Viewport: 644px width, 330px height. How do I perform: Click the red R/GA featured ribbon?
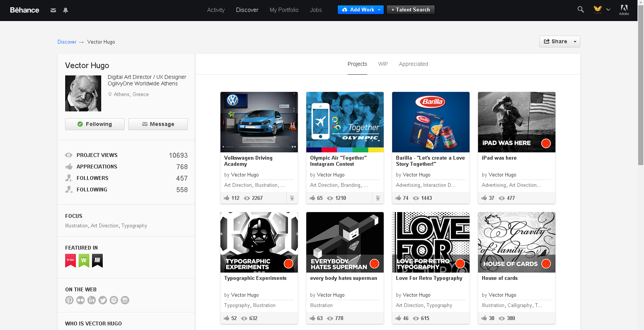tap(71, 261)
